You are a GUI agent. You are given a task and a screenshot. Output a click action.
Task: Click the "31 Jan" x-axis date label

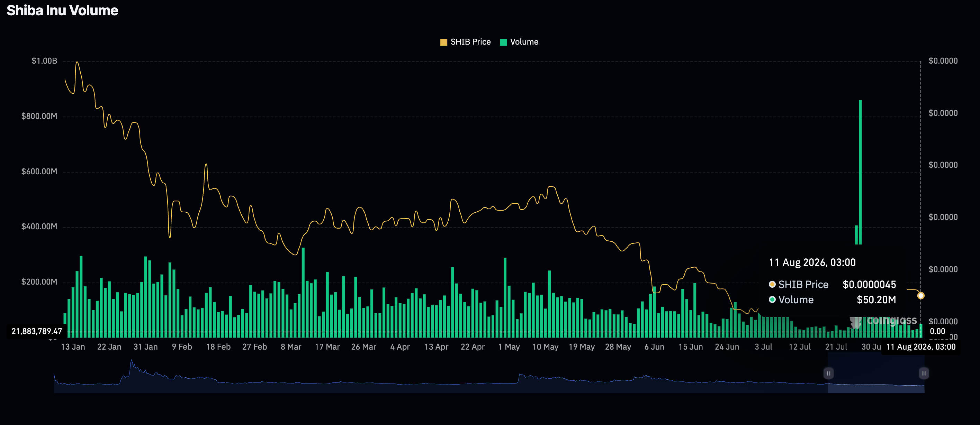click(x=146, y=347)
